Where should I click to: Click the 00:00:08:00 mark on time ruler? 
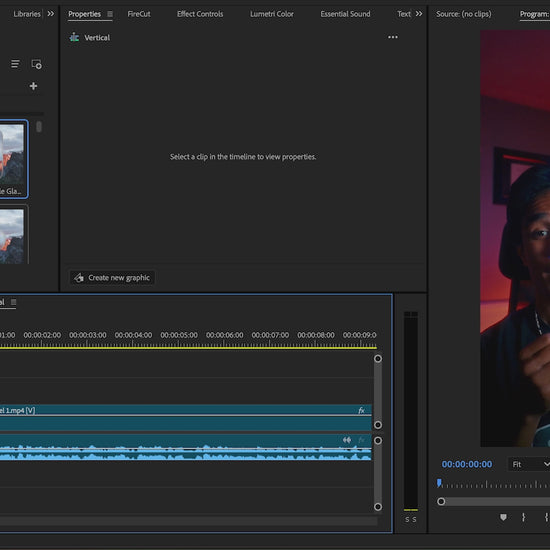pos(316,335)
